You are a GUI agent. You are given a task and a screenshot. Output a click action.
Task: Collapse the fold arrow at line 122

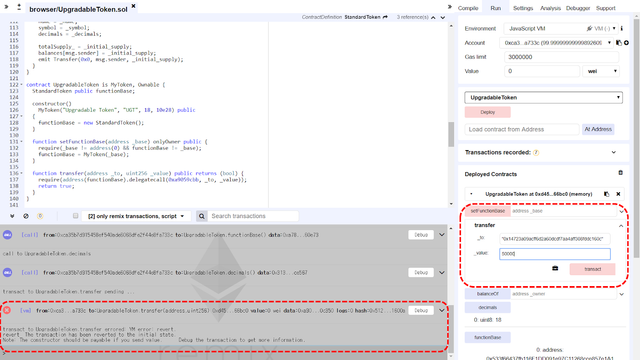pos(21,85)
